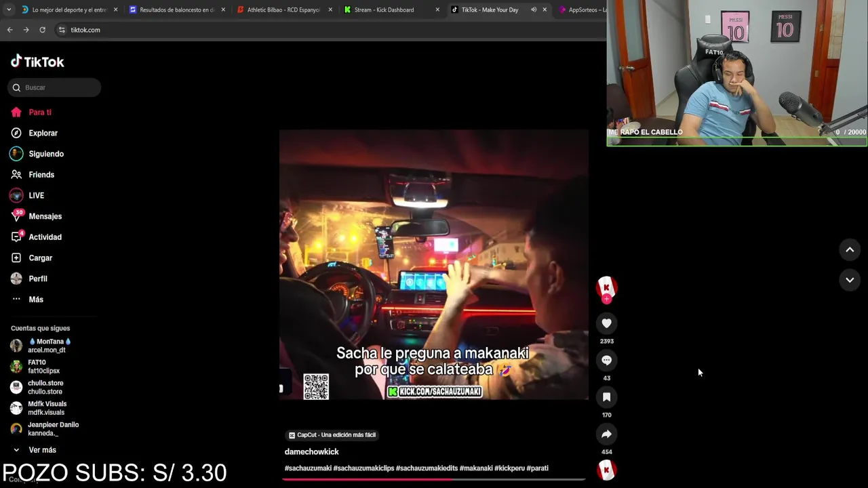Click the TikTok logo

pyautogui.click(x=37, y=62)
